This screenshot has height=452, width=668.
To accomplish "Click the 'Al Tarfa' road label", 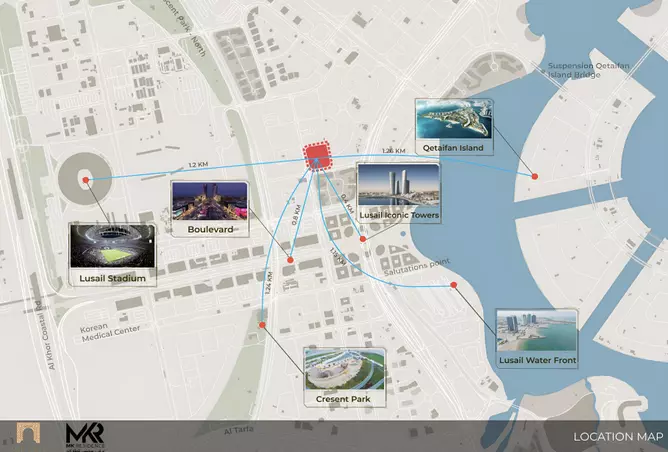I will [x=239, y=430].
